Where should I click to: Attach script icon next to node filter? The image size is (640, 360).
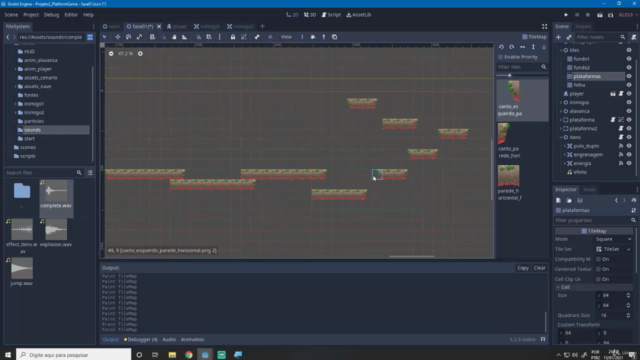pyautogui.click(x=633, y=37)
